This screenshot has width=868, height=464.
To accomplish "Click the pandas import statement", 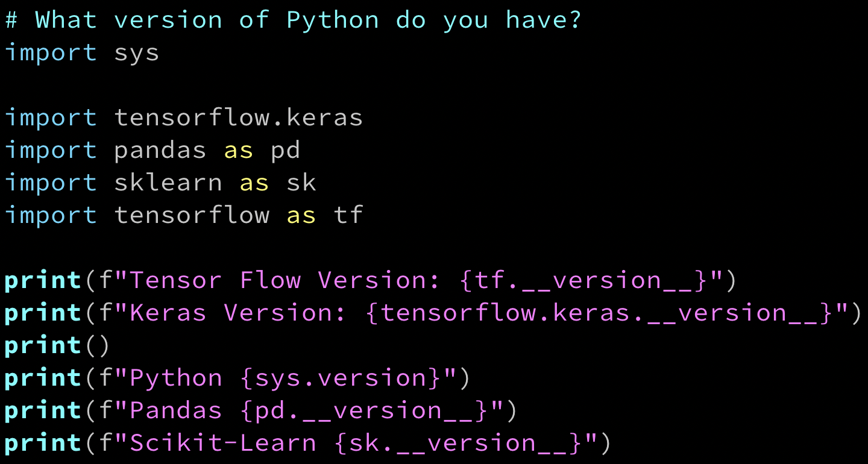I will tap(151, 150).
